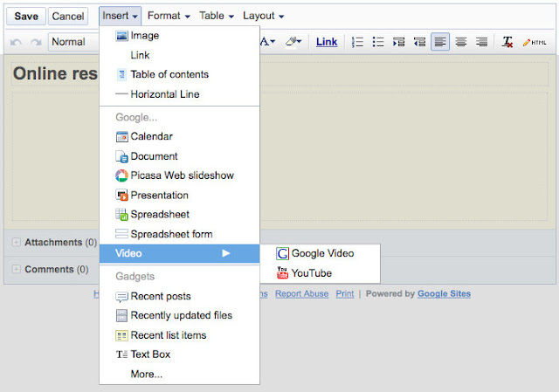Viewport: 559px width, 392px height.
Task: Click the Report Abuse link
Action: (x=301, y=294)
